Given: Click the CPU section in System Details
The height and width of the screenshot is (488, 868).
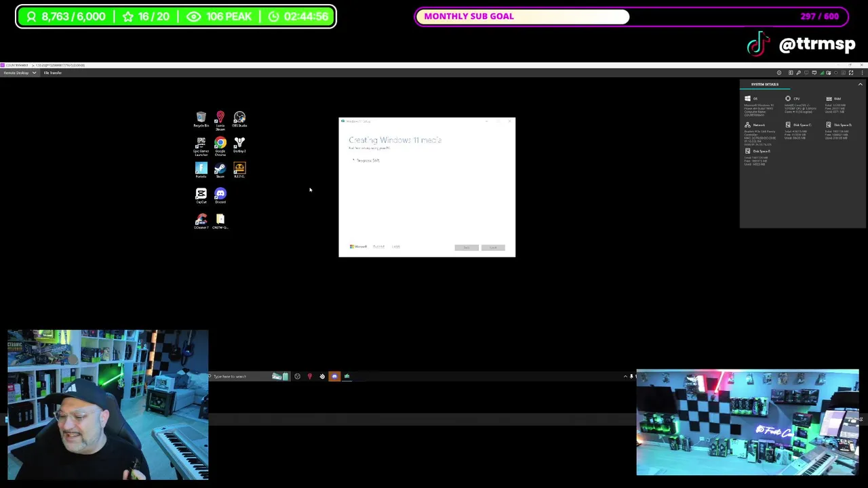Looking at the screenshot, I should tap(800, 104).
